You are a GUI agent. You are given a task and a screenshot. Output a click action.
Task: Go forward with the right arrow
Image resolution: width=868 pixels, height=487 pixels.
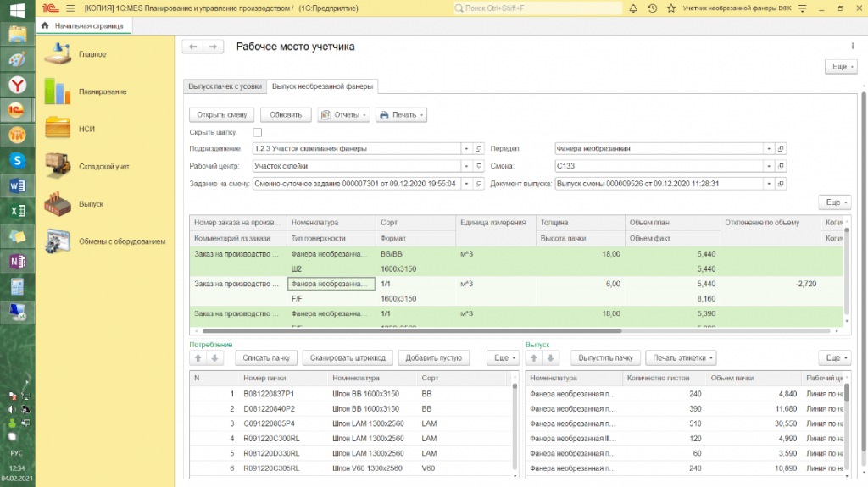213,47
